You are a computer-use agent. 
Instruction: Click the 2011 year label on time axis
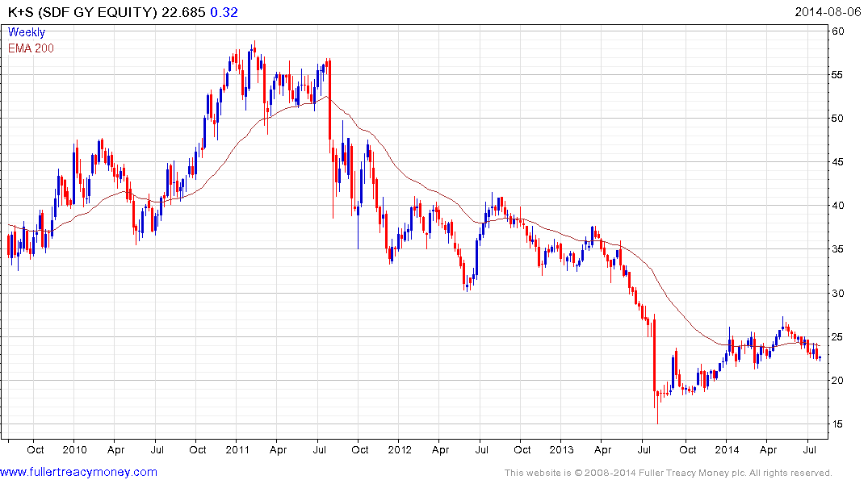point(237,449)
